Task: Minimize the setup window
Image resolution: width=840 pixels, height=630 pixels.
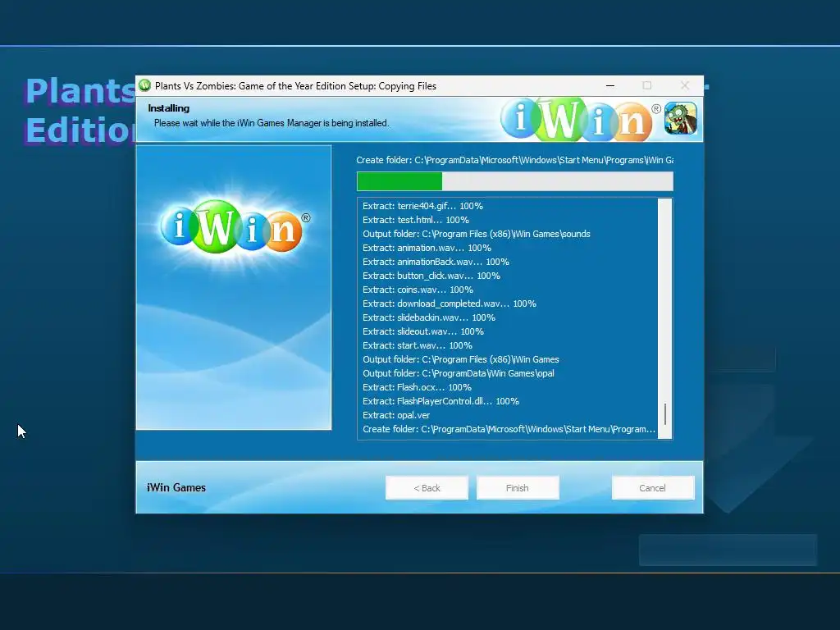Action: coord(610,85)
